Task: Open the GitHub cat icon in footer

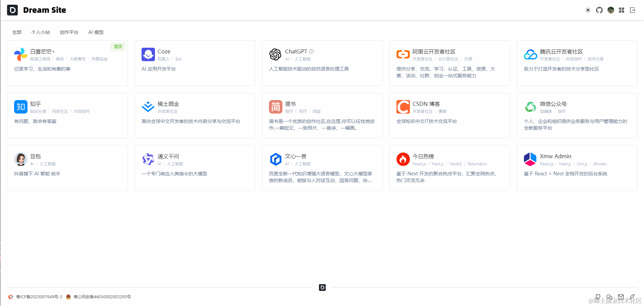Action: point(598,297)
